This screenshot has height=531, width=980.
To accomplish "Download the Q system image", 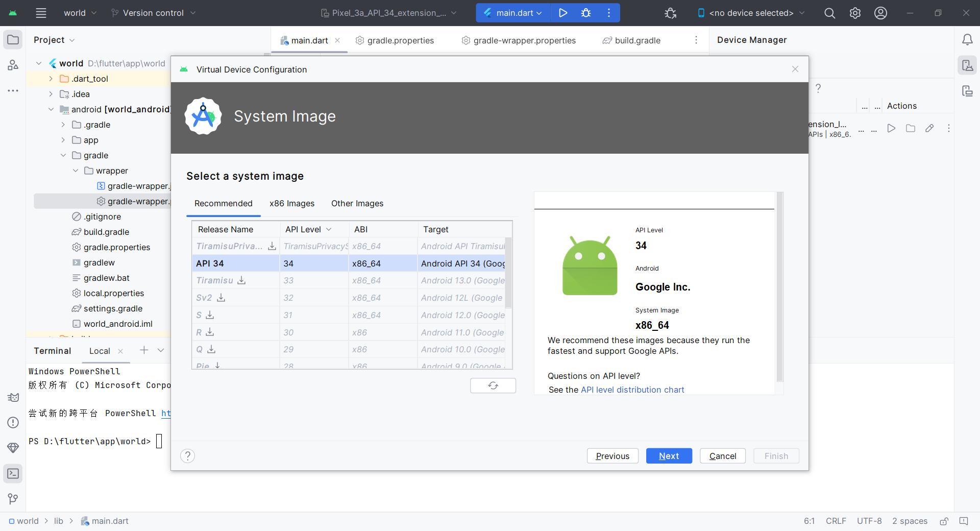I will [211, 349].
